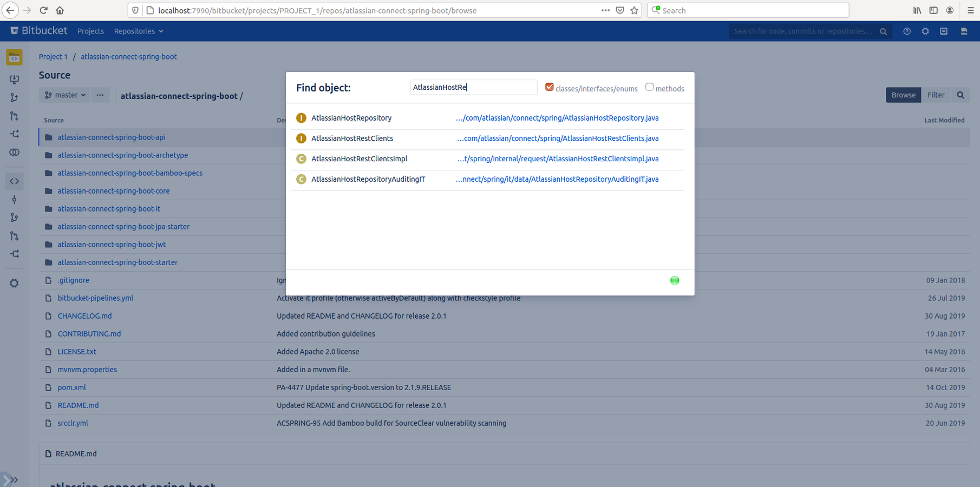This screenshot has height=487, width=980.
Task: Enable the methods checkbox
Action: click(649, 87)
